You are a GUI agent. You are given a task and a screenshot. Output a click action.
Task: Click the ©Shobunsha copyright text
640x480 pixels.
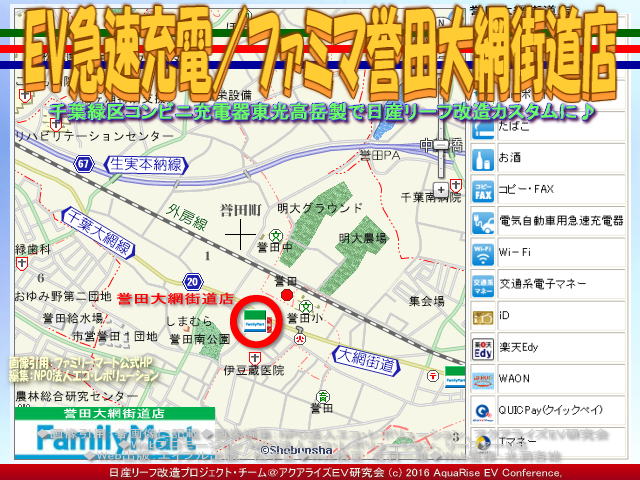297,450
